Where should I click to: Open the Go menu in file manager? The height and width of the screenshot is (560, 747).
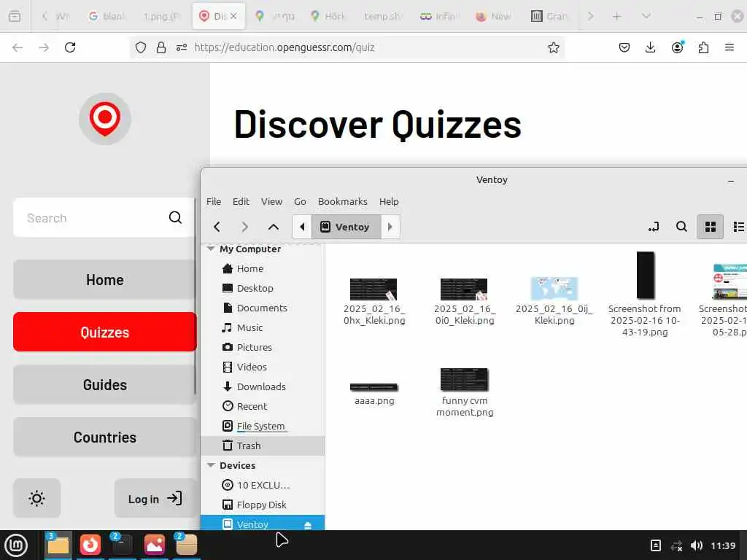[300, 201]
